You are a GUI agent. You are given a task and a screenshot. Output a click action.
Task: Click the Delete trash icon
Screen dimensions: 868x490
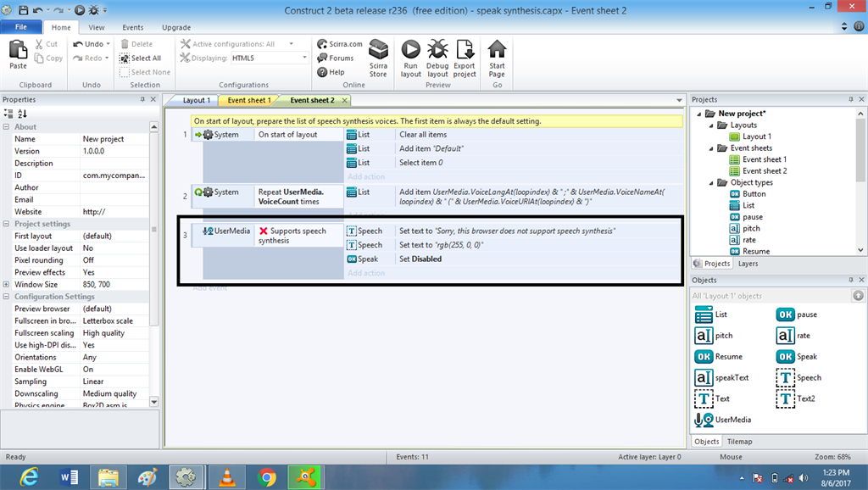coord(125,44)
